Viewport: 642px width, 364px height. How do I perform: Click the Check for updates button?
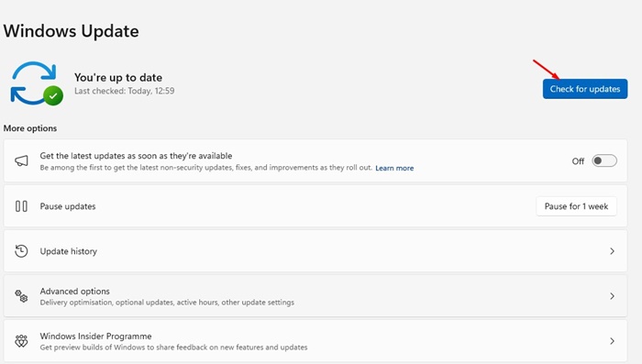click(585, 89)
